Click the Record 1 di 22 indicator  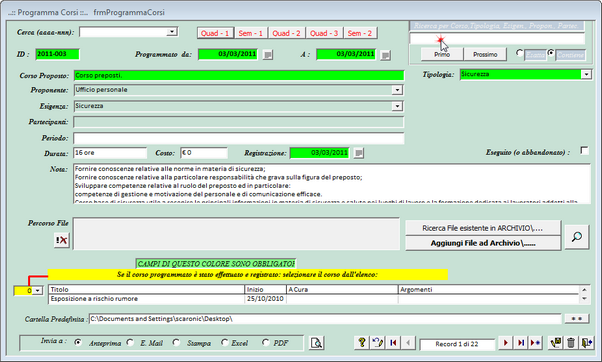point(457,344)
